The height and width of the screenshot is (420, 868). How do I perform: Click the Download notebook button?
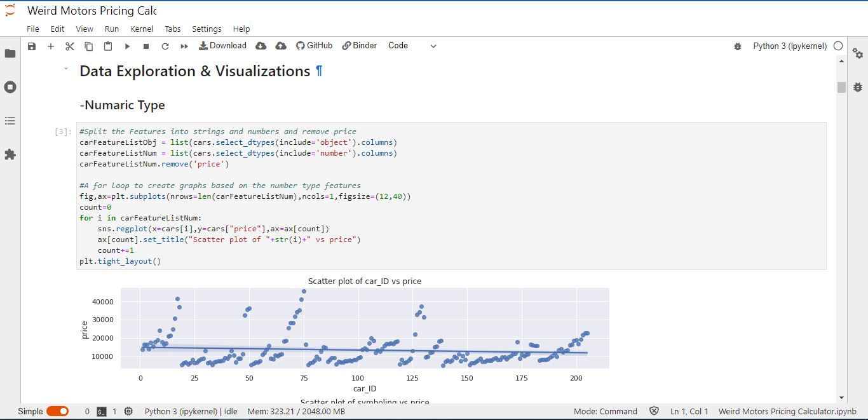tap(222, 45)
